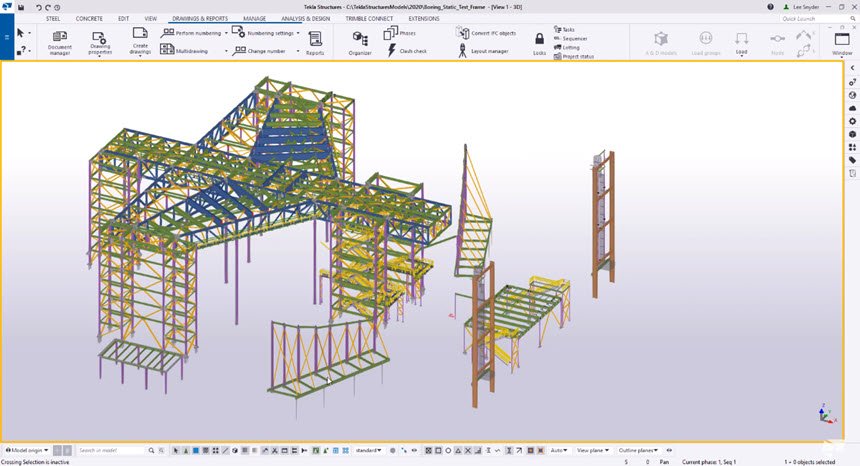This screenshot has width=860, height=466.
Task: Open the undo history clock icon
Action: [x=57, y=7]
